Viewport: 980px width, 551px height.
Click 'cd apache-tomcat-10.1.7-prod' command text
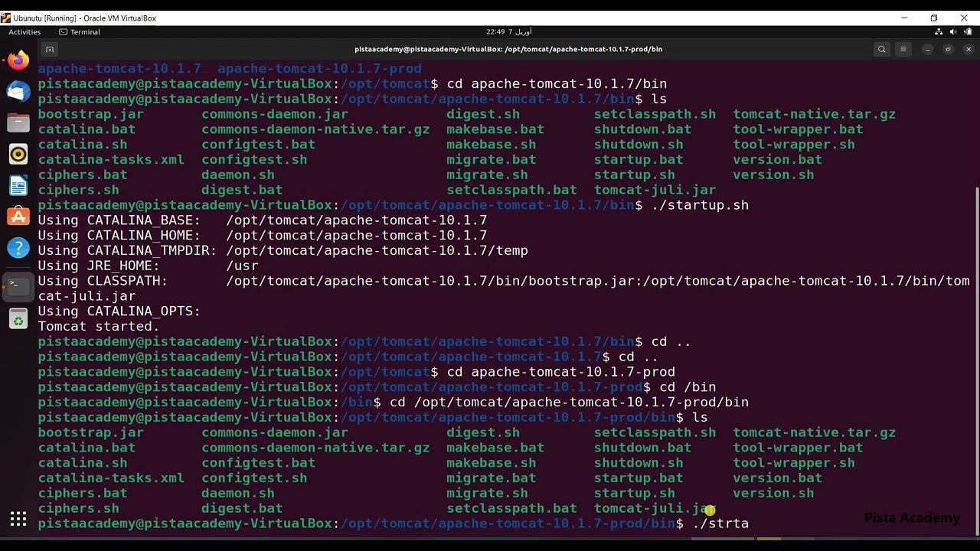(x=560, y=372)
